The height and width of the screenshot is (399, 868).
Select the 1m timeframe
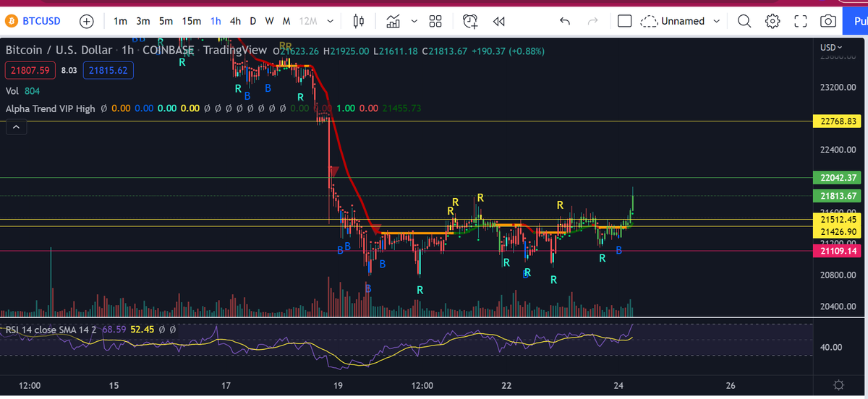point(121,21)
